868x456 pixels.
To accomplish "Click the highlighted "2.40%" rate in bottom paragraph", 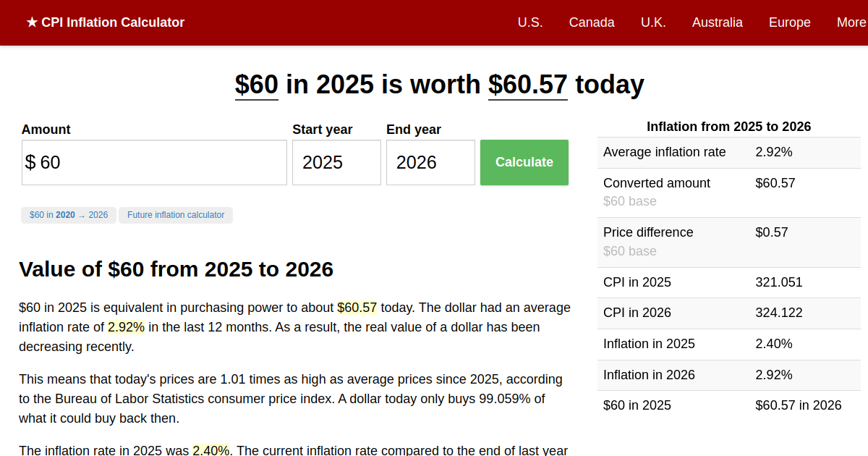I will [x=210, y=449].
